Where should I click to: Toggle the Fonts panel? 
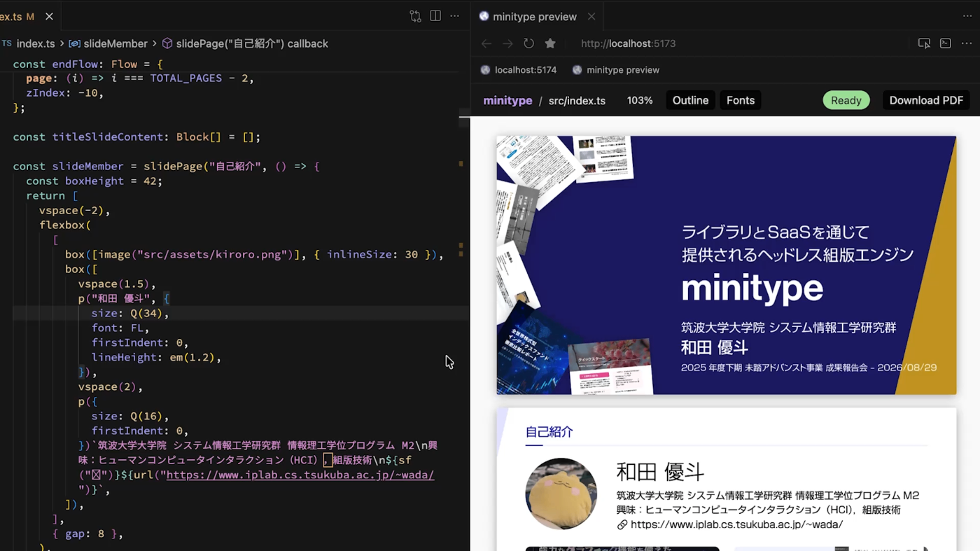(741, 101)
